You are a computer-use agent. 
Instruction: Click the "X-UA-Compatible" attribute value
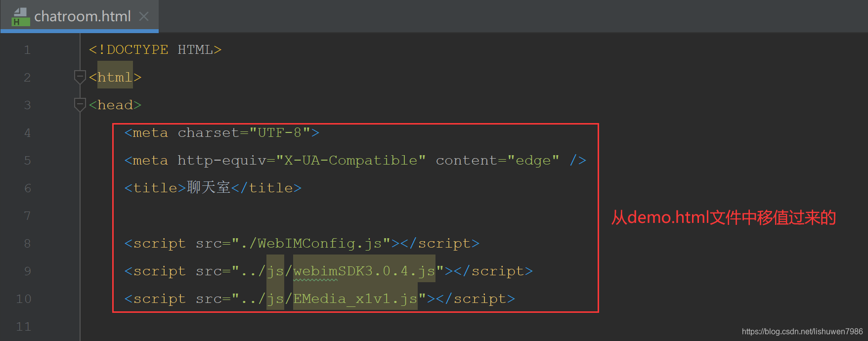tap(350, 161)
